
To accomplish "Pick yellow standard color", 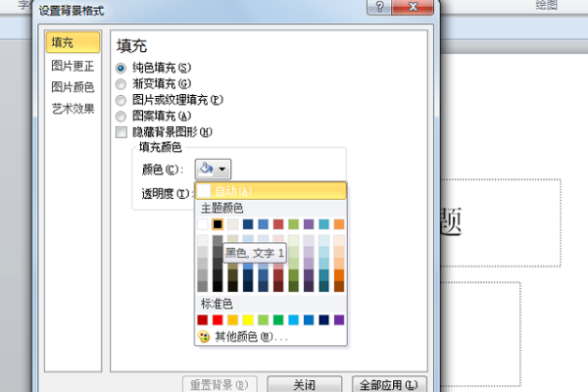I will [248, 320].
